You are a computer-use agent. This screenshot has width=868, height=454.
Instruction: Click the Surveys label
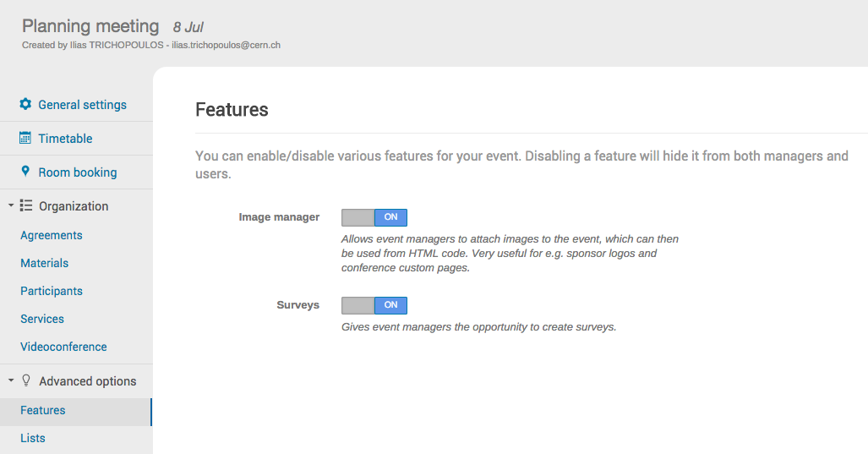(298, 305)
